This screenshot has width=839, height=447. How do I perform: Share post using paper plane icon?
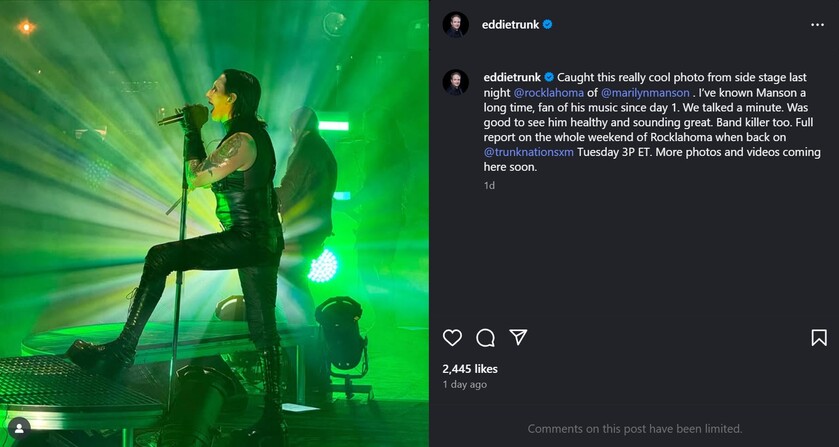point(518,337)
